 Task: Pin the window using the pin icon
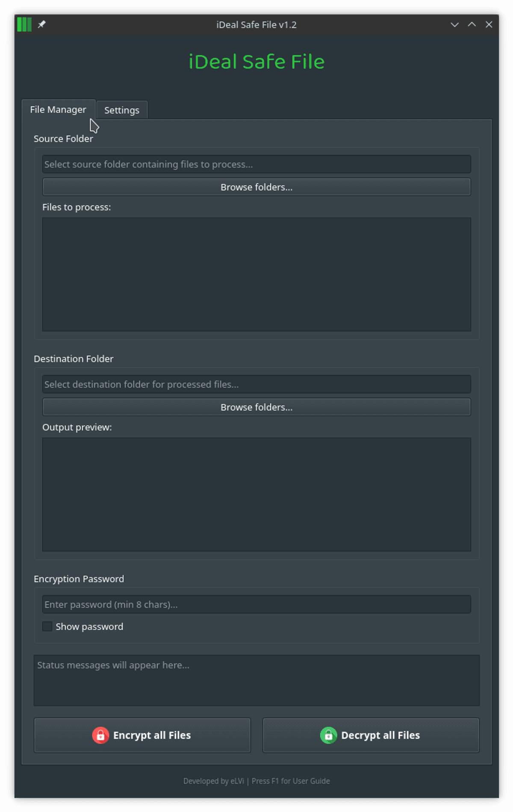click(x=41, y=24)
